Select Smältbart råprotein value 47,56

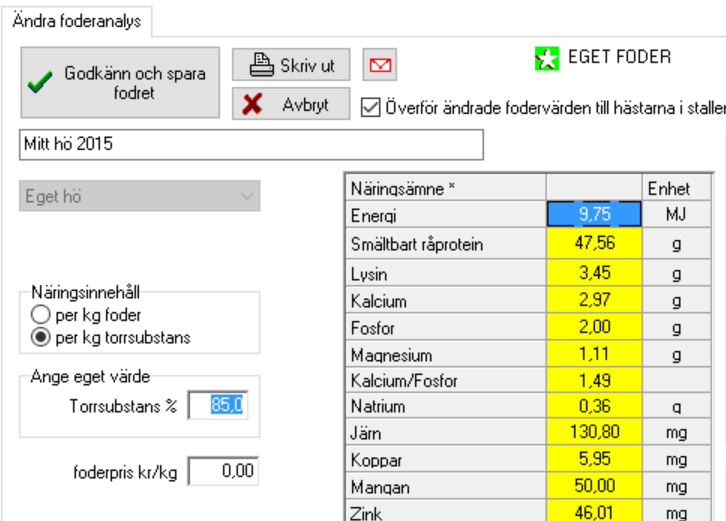(x=594, y=243)
